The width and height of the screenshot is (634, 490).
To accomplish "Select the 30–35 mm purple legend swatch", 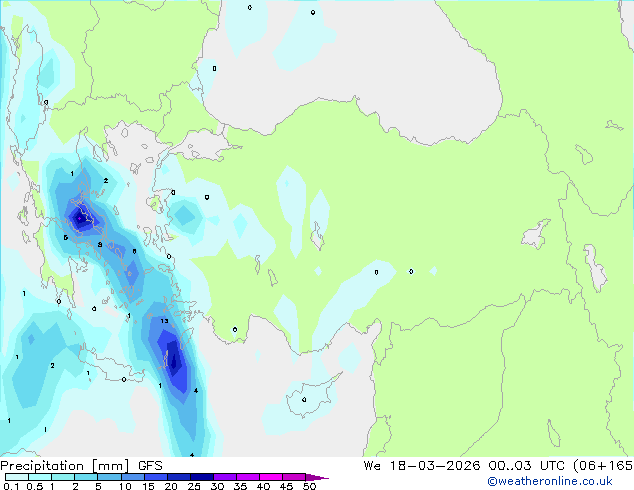I will point(225,477).
